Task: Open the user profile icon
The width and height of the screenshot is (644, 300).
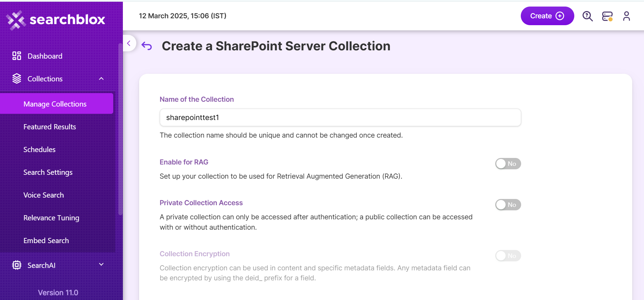Action: click(x=626, y=16)
